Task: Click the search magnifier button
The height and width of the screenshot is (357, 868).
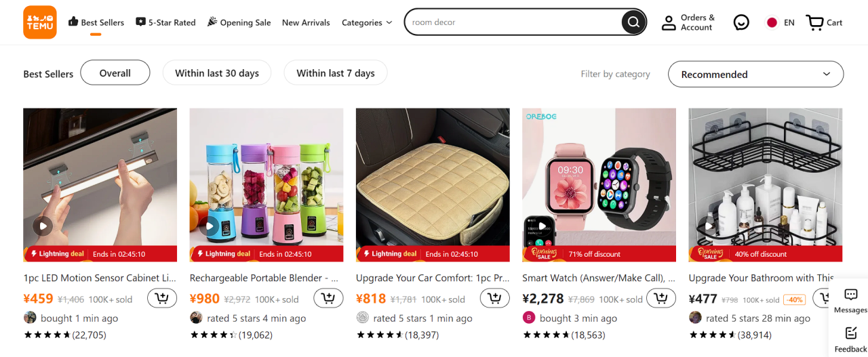Action: (x=633, y=22)
